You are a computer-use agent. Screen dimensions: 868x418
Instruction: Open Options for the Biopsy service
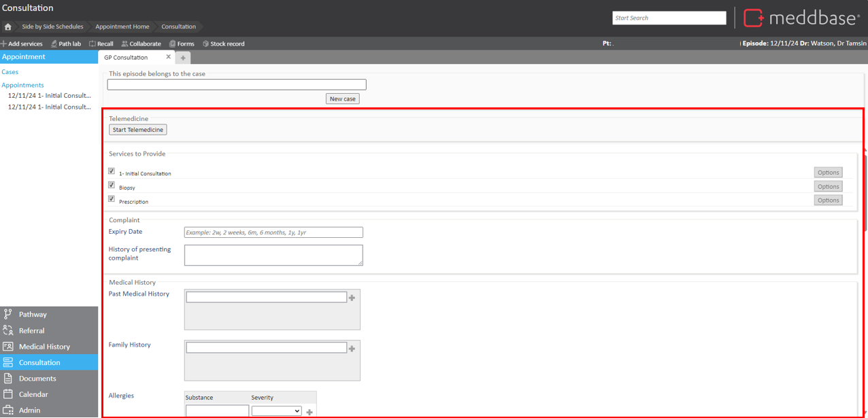click(828, 186)
